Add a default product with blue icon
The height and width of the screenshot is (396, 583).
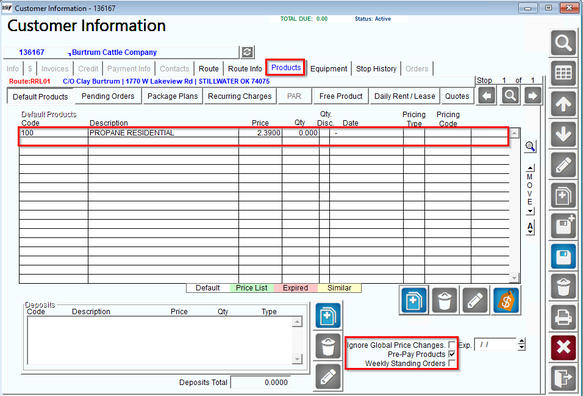tap(413, 300)
